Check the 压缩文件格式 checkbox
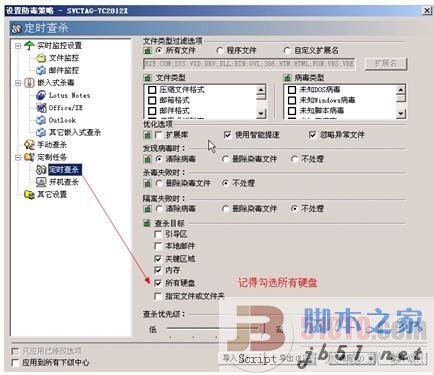The height and width of the screenshot is (375, 434). pos(152,90)
